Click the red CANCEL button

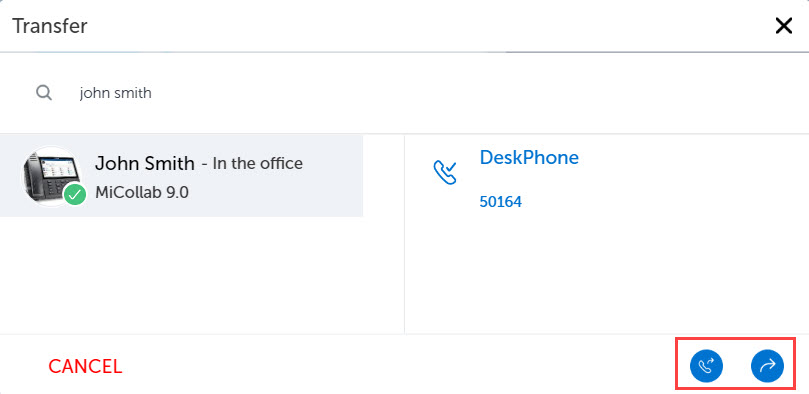click(x=85, y=367)
